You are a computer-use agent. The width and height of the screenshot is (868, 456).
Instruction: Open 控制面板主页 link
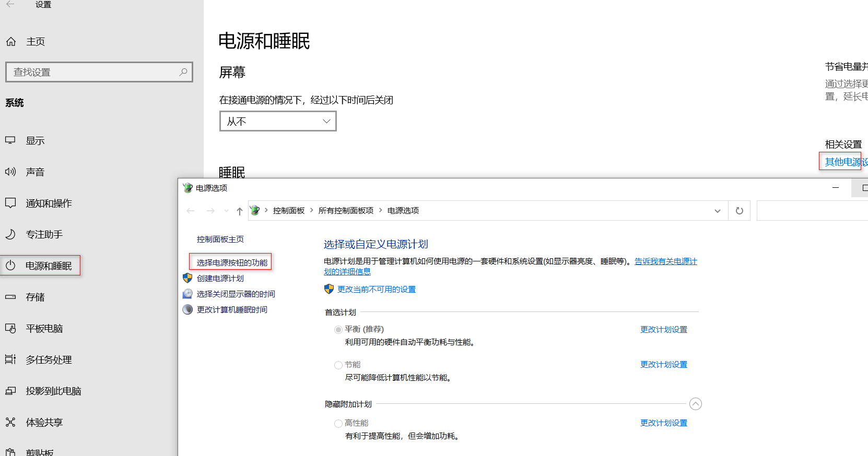point(220,239)
